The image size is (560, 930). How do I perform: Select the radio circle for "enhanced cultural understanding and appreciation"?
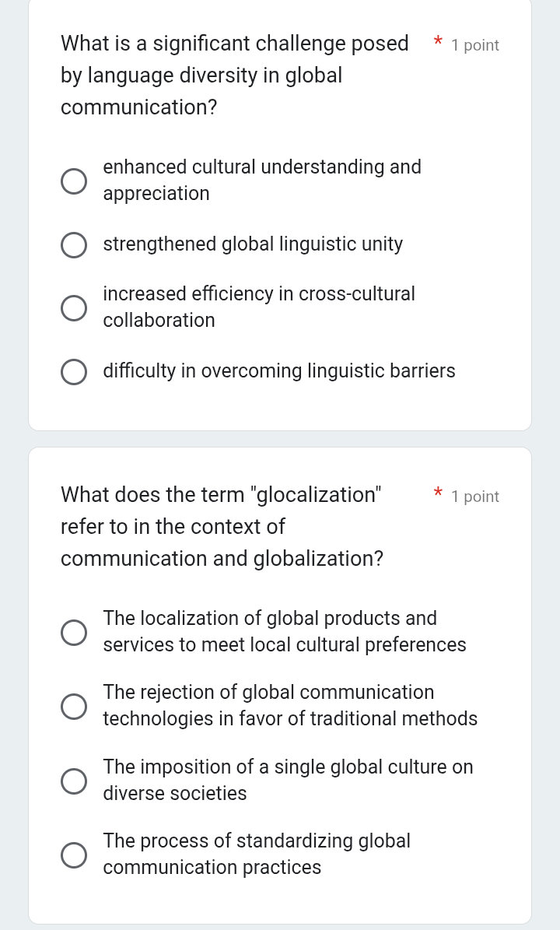75,181
